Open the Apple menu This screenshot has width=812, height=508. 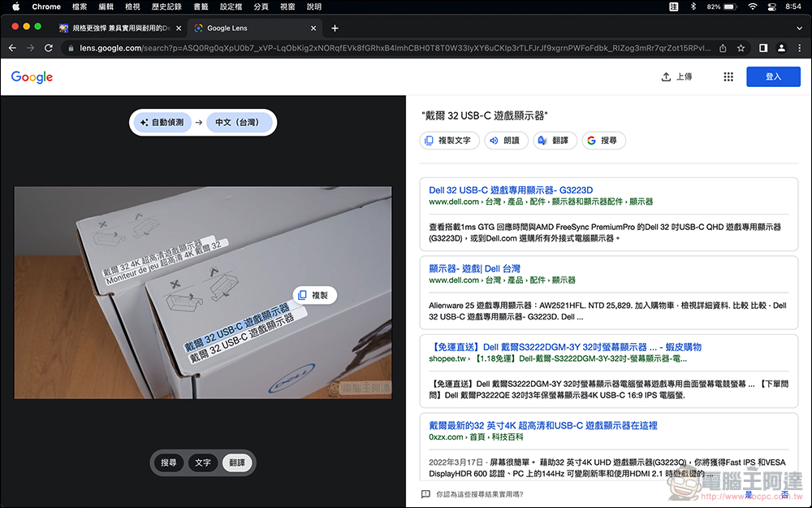pos(15,7)
